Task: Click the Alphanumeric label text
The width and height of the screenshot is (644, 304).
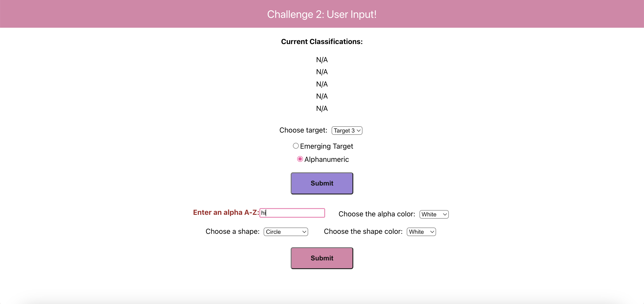Action: 326,159
